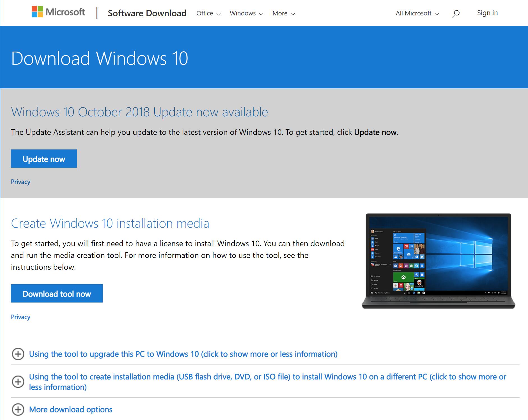Click the plus icon beside More download options
Image resolution: width=528 pixels, height=420 pixels.
(18, 410)
